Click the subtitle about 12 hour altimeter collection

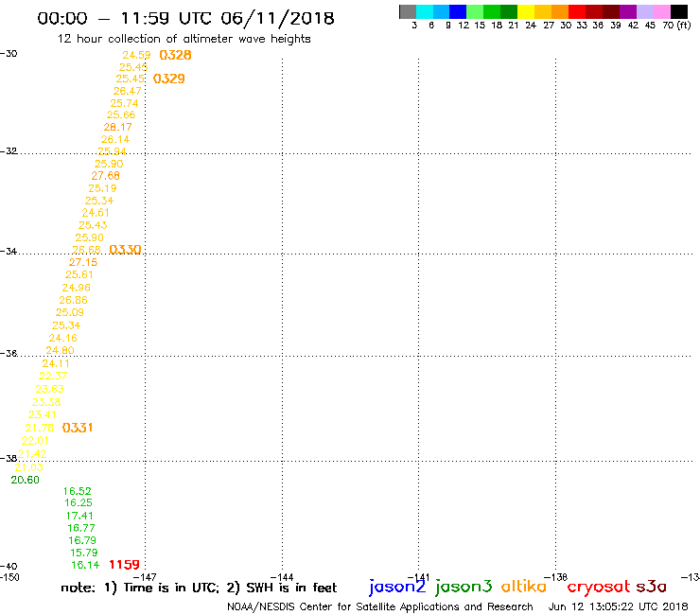[x=184, y=39]
